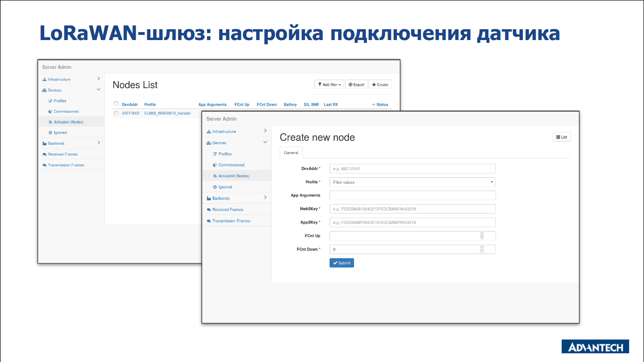Toggle the select-all checkbox in Nodes List header
The height and width of the screenshot is (362, 644).
click(116, 104)
